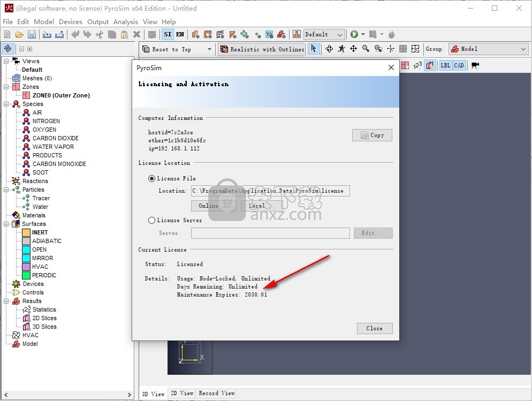
Task: Collapse the Surfaces tree node
Action: [x=6, y=224]
